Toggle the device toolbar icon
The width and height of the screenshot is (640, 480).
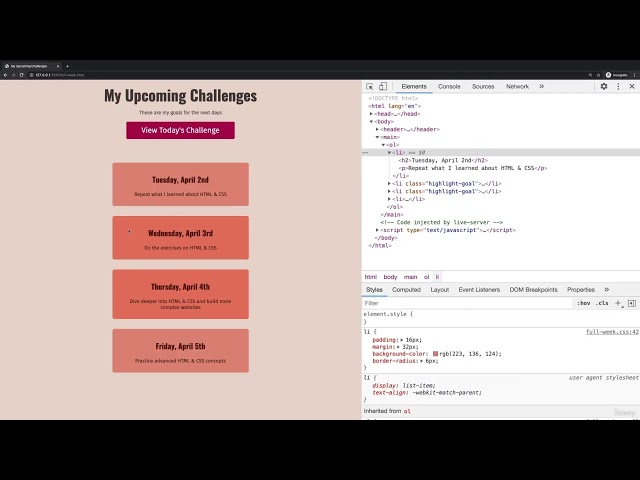[382, 87]
